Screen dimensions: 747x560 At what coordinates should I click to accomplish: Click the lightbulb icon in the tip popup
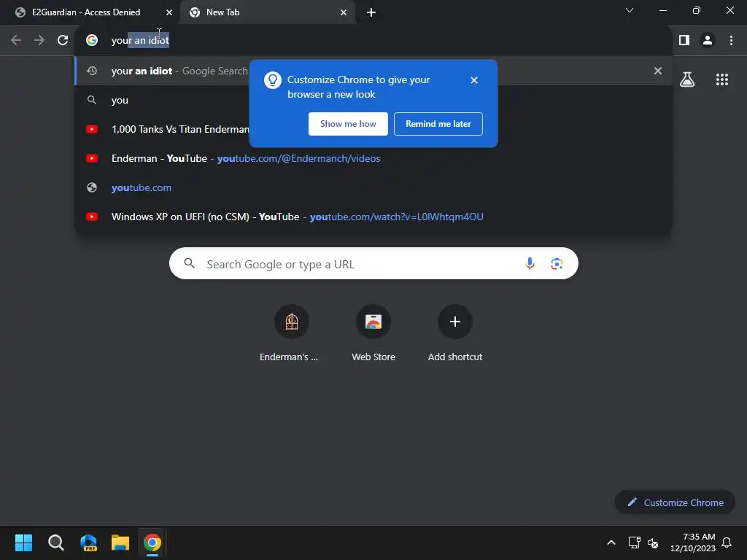[x=273, y=80]
